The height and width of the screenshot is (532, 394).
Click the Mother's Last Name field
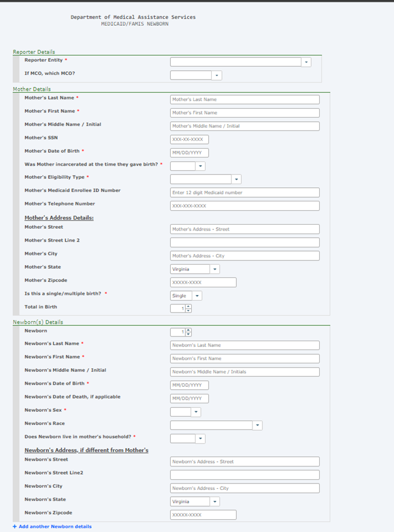click(x=244, y=99)
